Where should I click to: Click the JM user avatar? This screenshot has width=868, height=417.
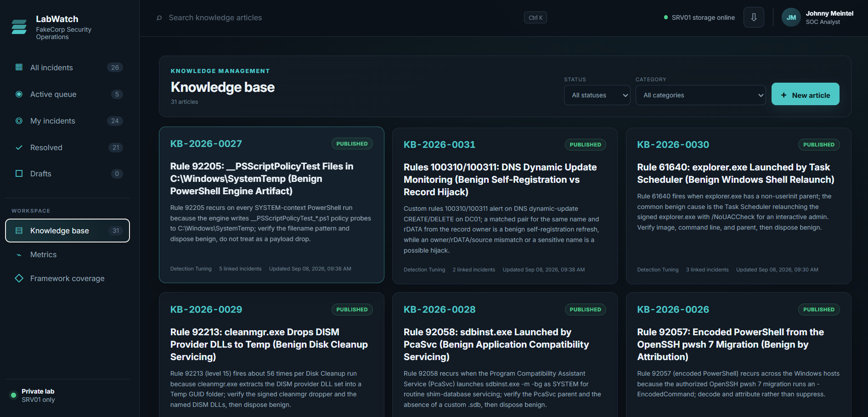point(791,17)
